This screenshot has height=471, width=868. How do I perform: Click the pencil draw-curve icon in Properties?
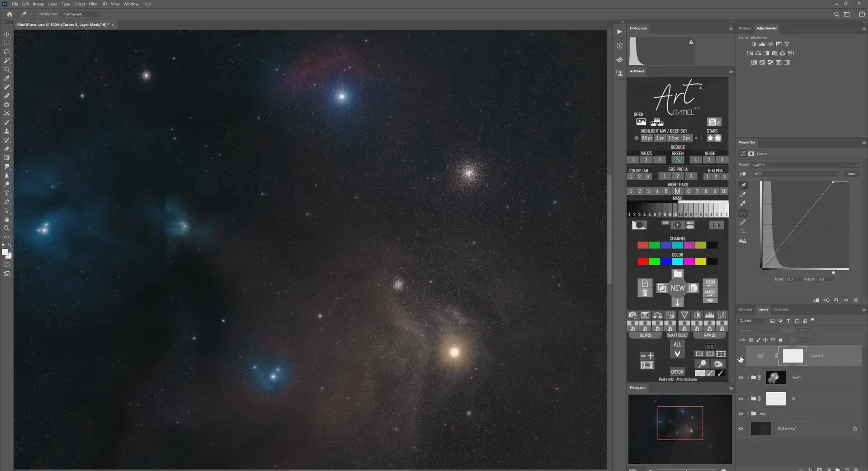pyautogui.click(x=743, y=222)
